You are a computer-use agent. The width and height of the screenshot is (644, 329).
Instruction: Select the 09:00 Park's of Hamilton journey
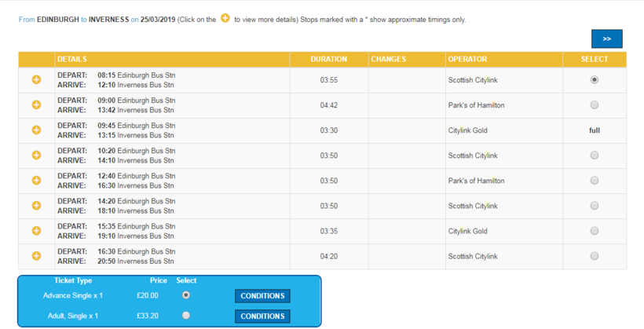[595, 105]
